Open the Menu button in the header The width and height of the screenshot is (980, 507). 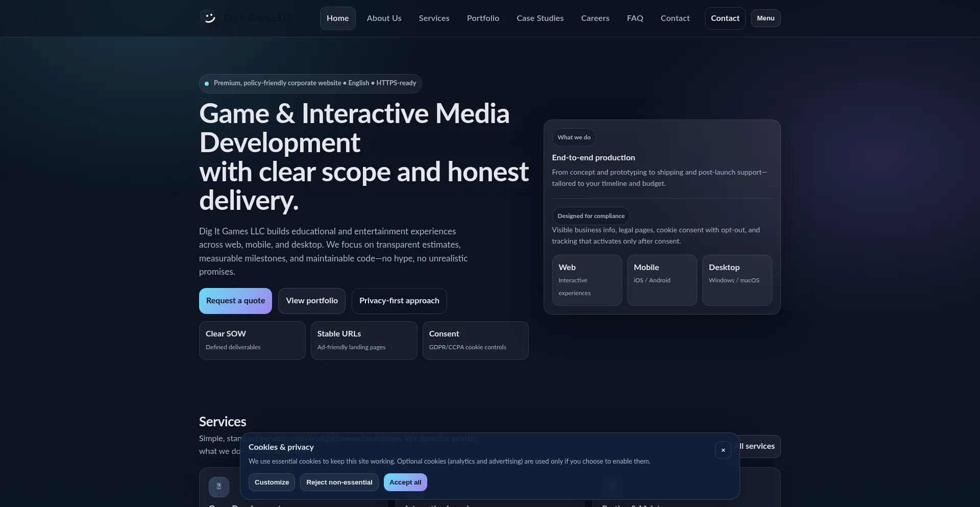[765, 18]
